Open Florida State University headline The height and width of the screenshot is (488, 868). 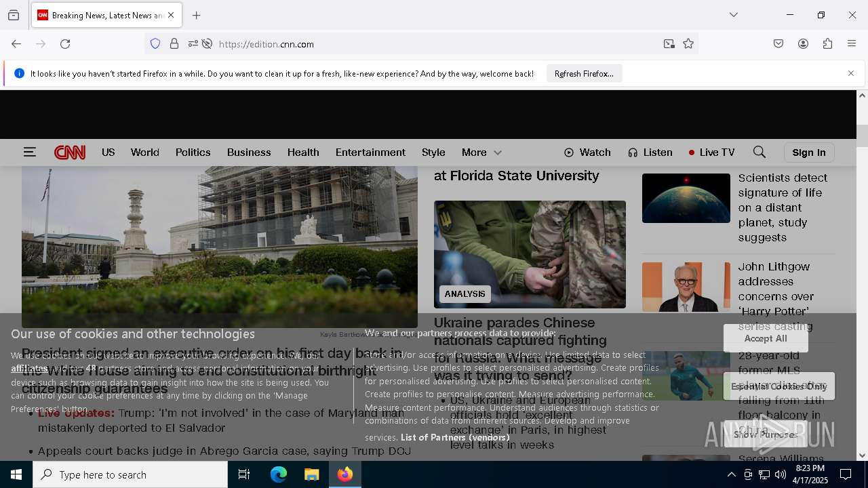(517, 176)
